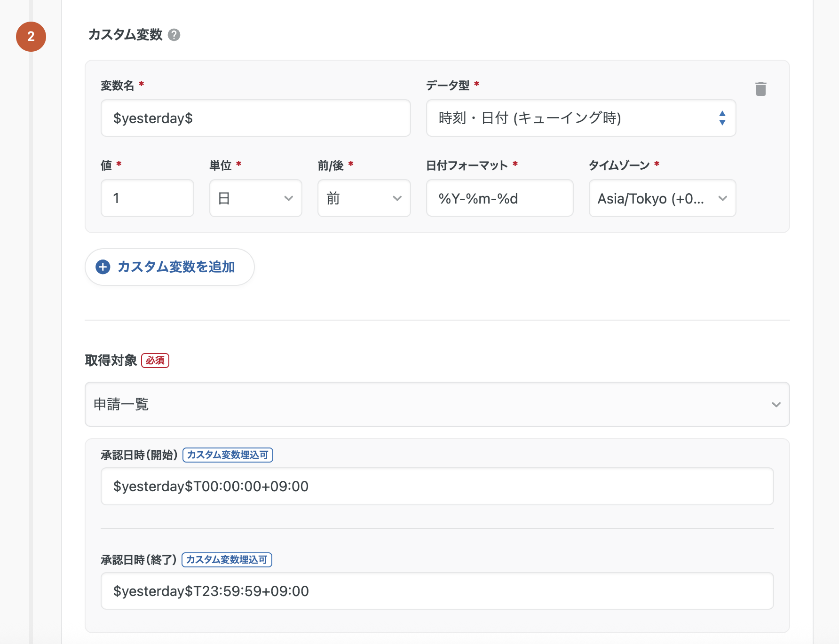The image size is (839, 644).
Task: Click the orange step 2 badge
Action: pyautogui.click(x=31, y=37)
